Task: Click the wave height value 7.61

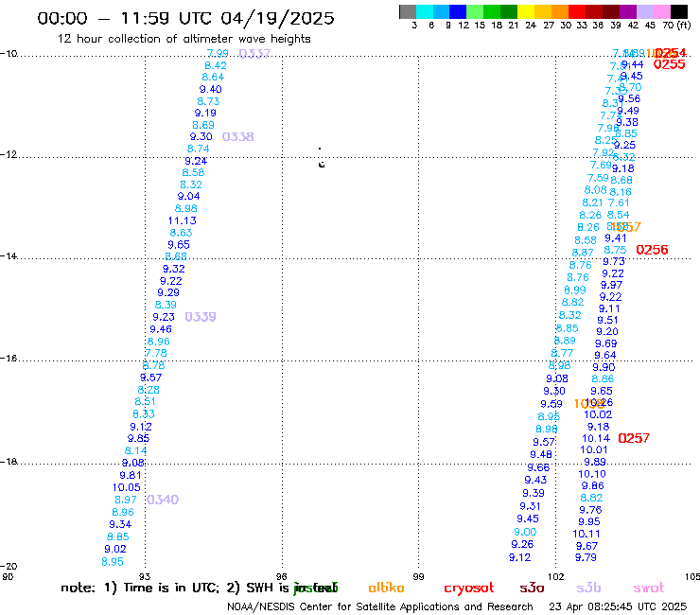Action: click(619, 202)
